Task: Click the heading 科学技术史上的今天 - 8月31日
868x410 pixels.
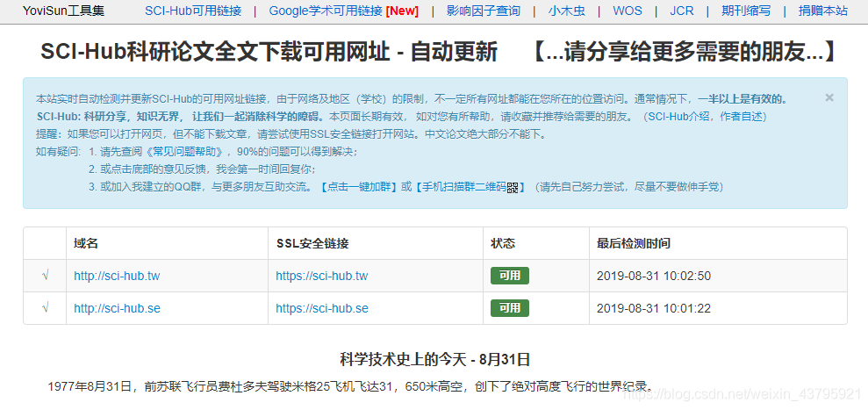Action: (435, 360)
